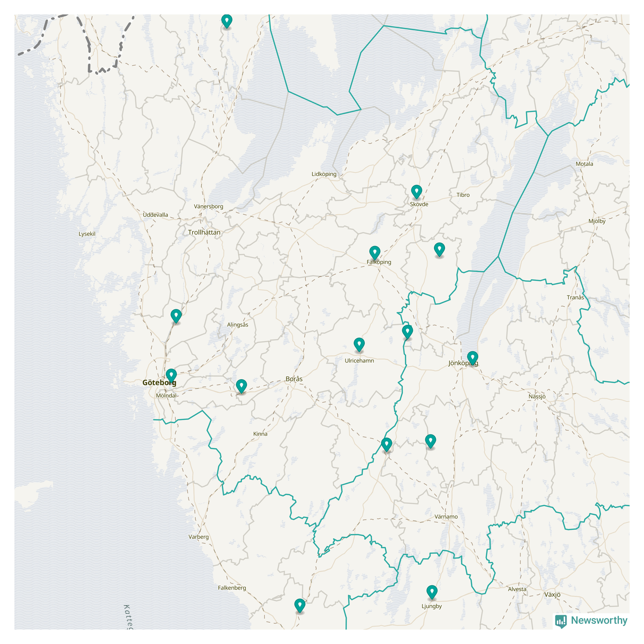Select the Lidköping town label
Screen dimensions: 644x644
(x=324, y=174)
